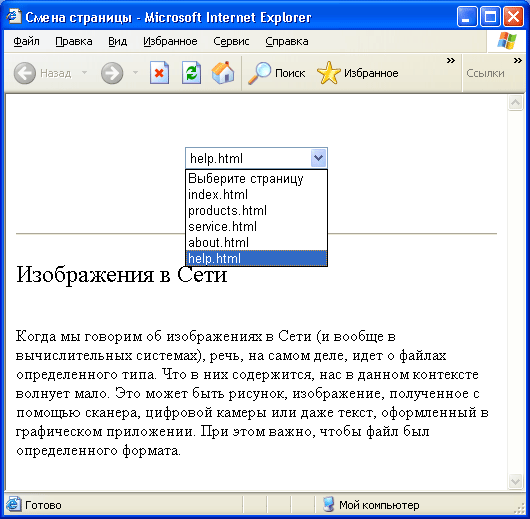Viewport: 530px width, 519px height.
Task: Open the Справка menu
Action: [x=287, y=41]
